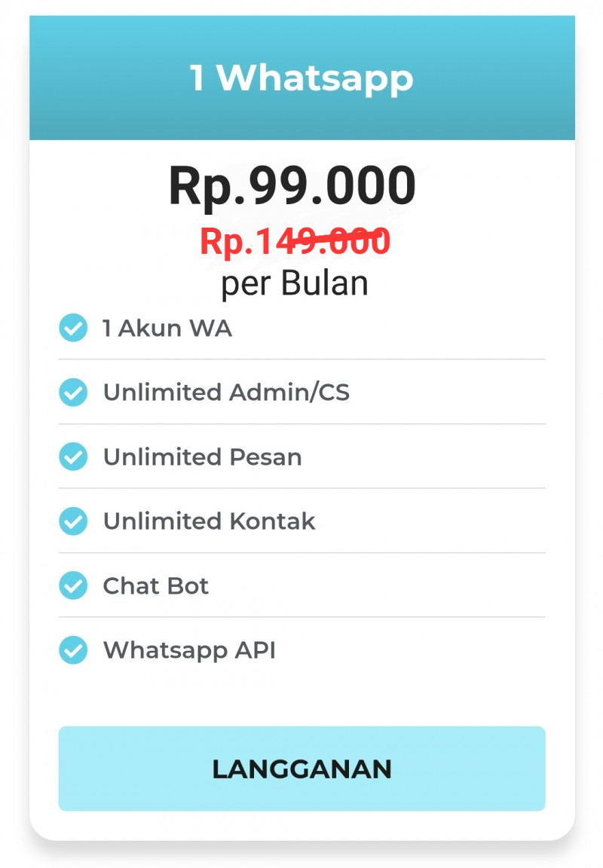This screenshot has height=868, width=603.
Task: Click the crossed-out Rp.149.000 price
Action: coord(295,242)
